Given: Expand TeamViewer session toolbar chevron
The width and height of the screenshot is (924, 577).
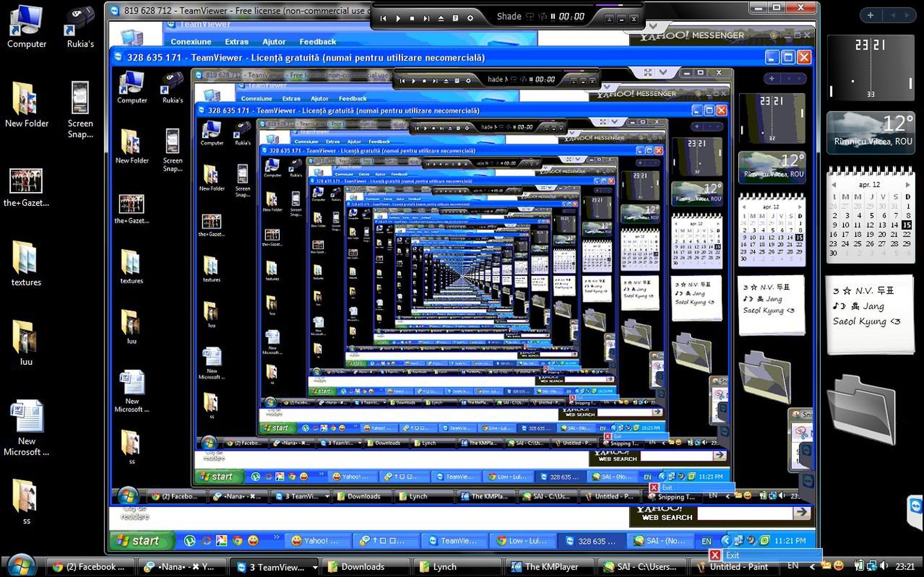Looking at the screenshot, I should (654, 26).
